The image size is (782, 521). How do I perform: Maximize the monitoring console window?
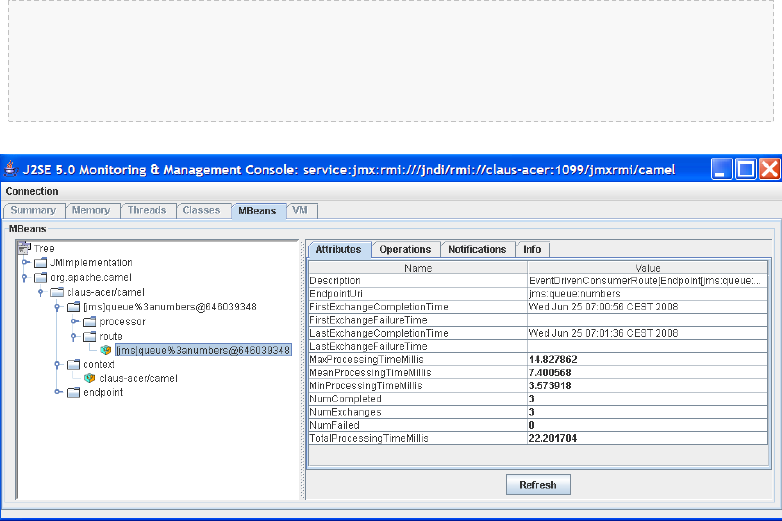point(746,169)
